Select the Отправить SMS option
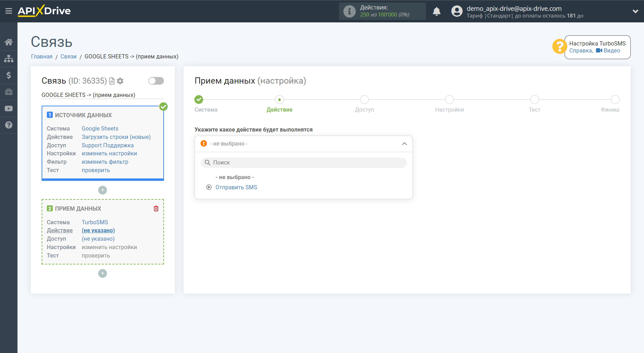 click(236, 188)
